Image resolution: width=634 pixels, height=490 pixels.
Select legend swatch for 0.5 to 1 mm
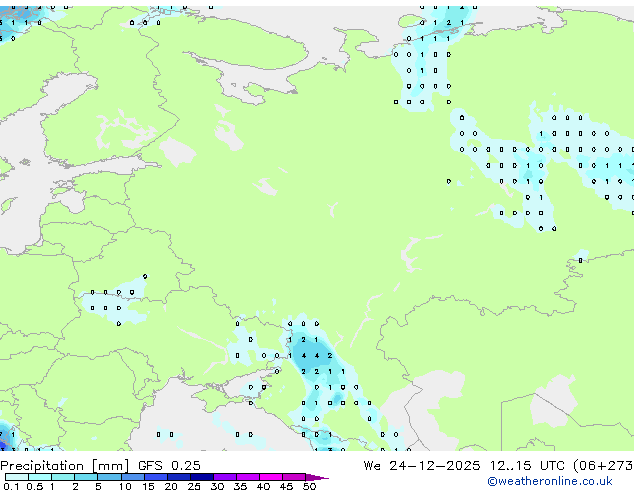click(40, 477)
